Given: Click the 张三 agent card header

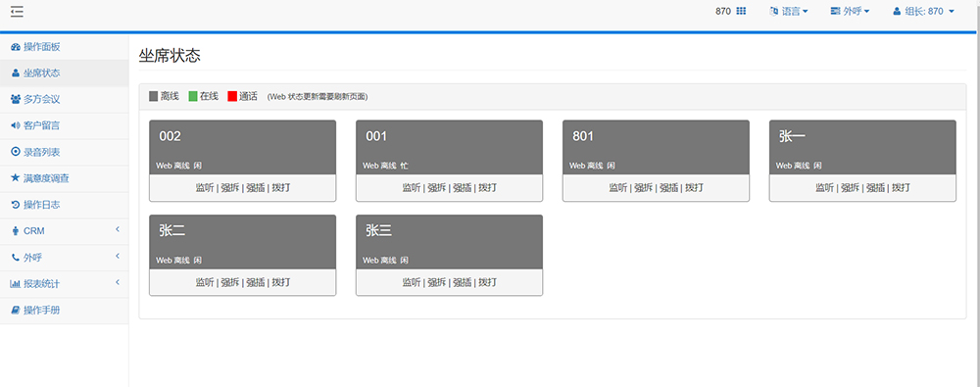Looking at the screenshot, I should click(x=450, y=242).
